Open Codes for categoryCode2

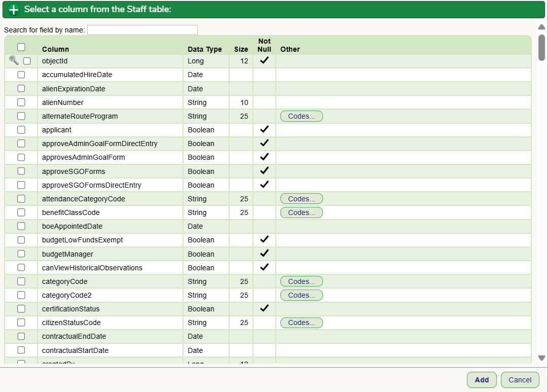[301, 295]
